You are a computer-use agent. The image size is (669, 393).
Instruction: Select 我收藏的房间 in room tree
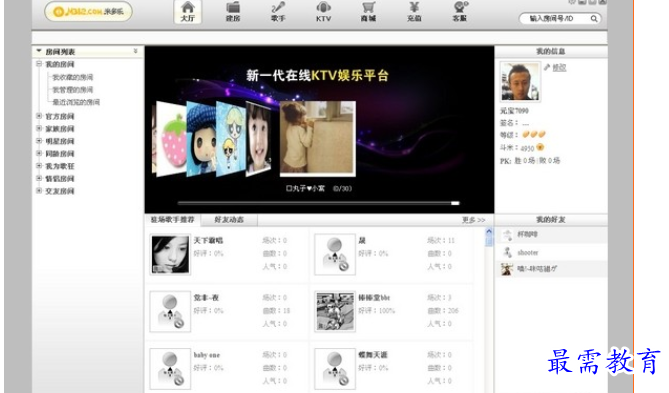(73, 77)
